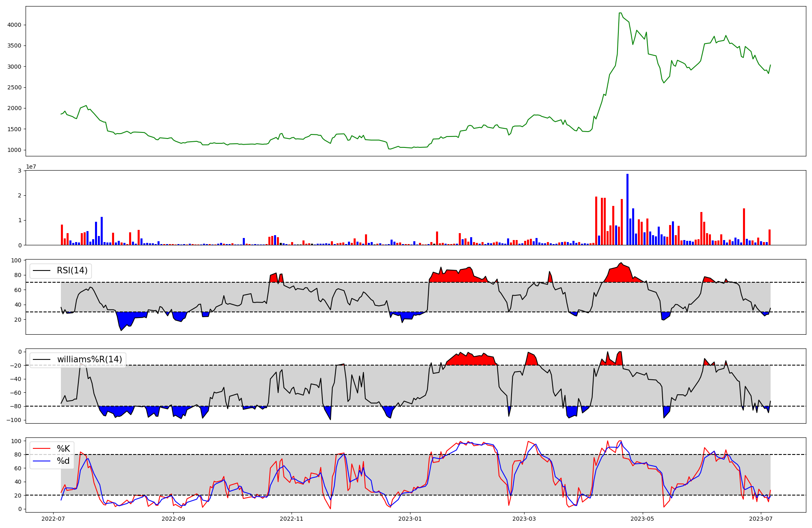Click the %K legend entry text
The width and height of the screenshot is (812, 528).
(x=63, y=449)
